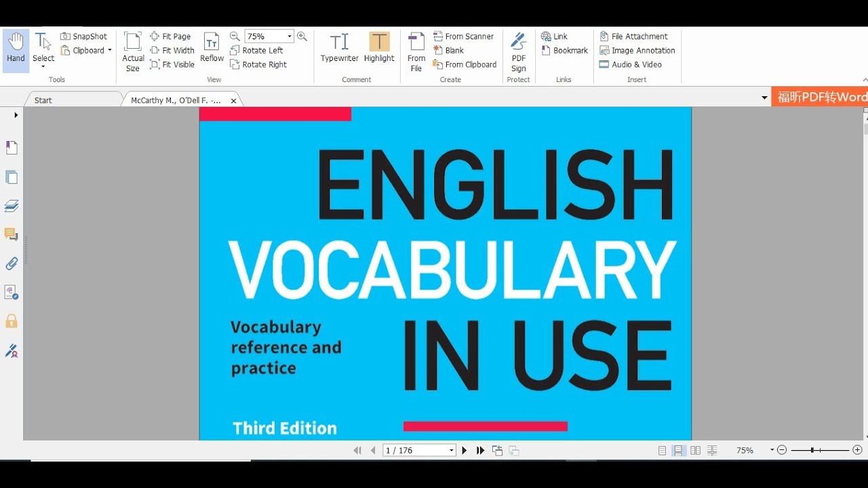
Task: Enable Reflow view
Action: (x=212, y=47)
